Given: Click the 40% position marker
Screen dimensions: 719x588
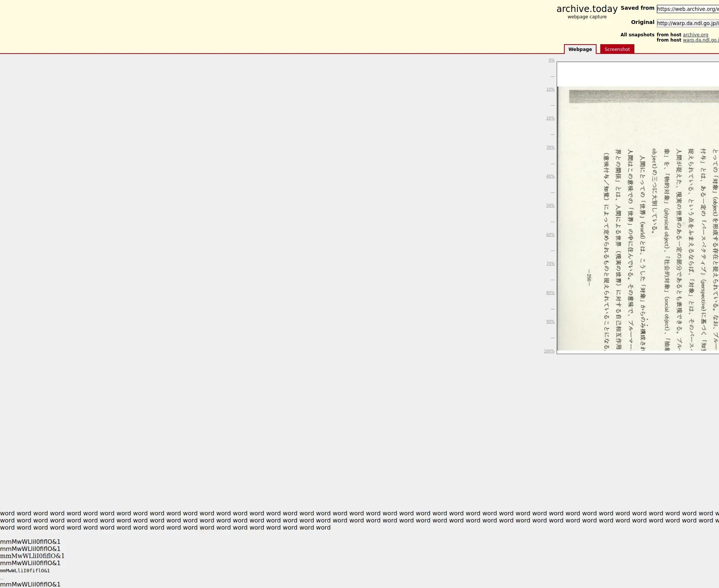Looking at the screenshot, I should [x=550, y=176].
